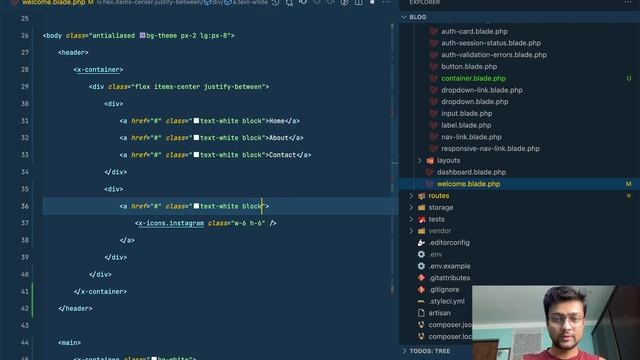This screenshot has width=640, height=360.
Task: Click 'flex items-center justify-between' class text
Action: tap(198, 87)
